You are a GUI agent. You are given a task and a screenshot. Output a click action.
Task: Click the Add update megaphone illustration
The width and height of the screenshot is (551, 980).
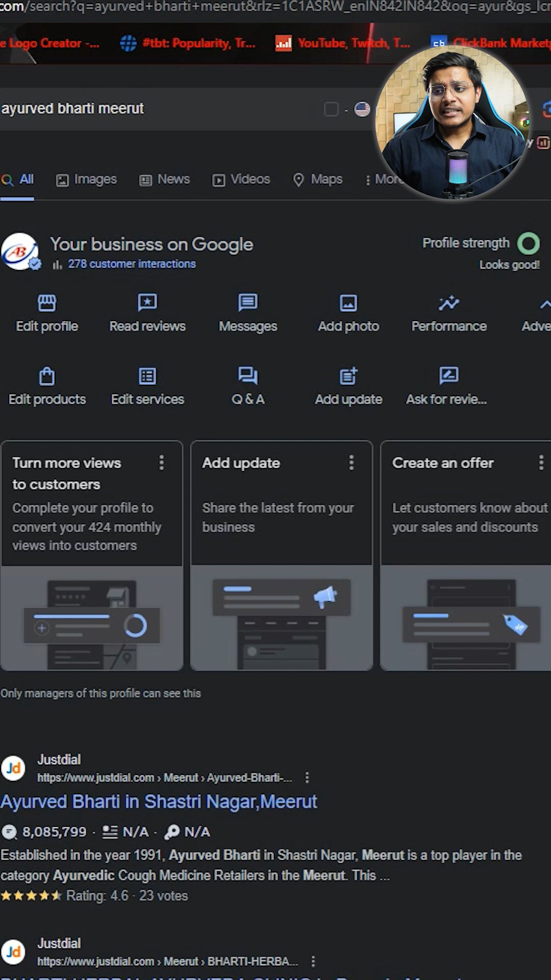point(282,618)
